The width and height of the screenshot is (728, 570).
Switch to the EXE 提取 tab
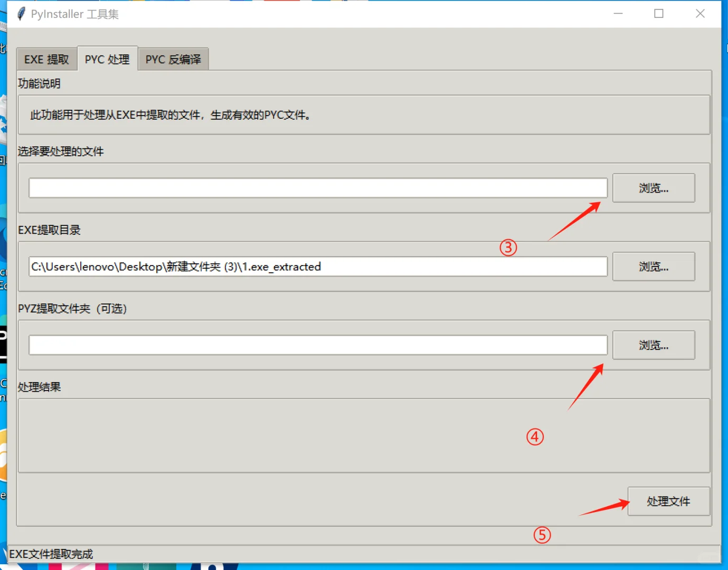46,59
